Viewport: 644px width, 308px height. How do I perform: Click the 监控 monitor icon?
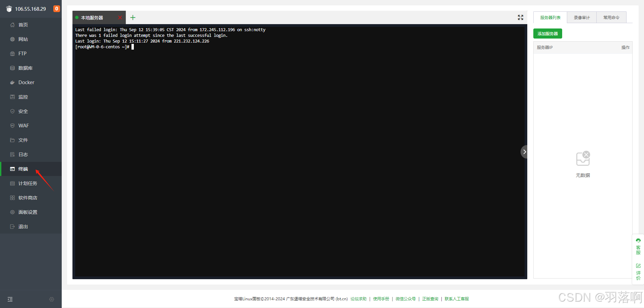[x=12, y=97]
